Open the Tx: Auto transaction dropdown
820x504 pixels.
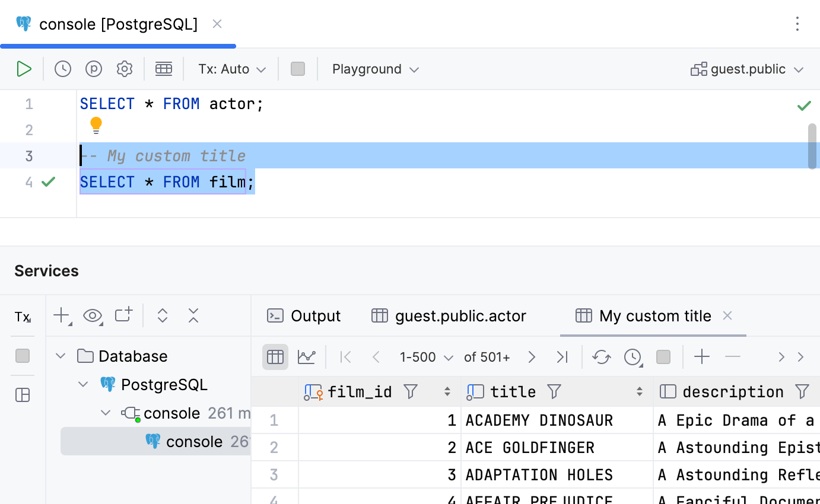(231, 69)
